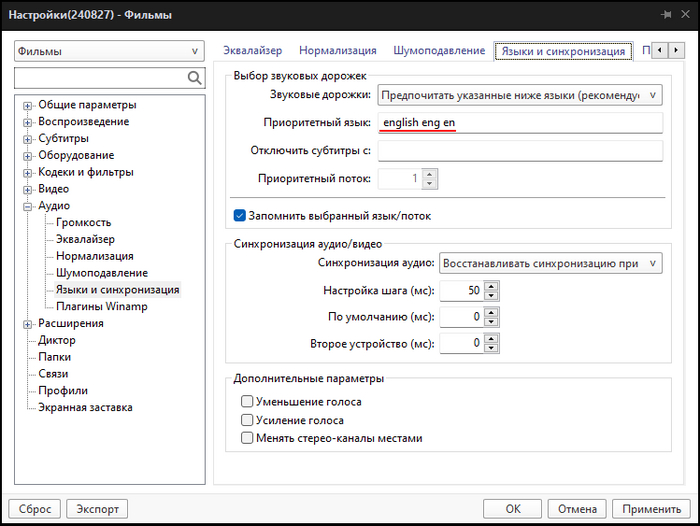The width and height of the screenshot is (700, 526).
Task: Enable Усиление голоса option
Action: [247, 420]
